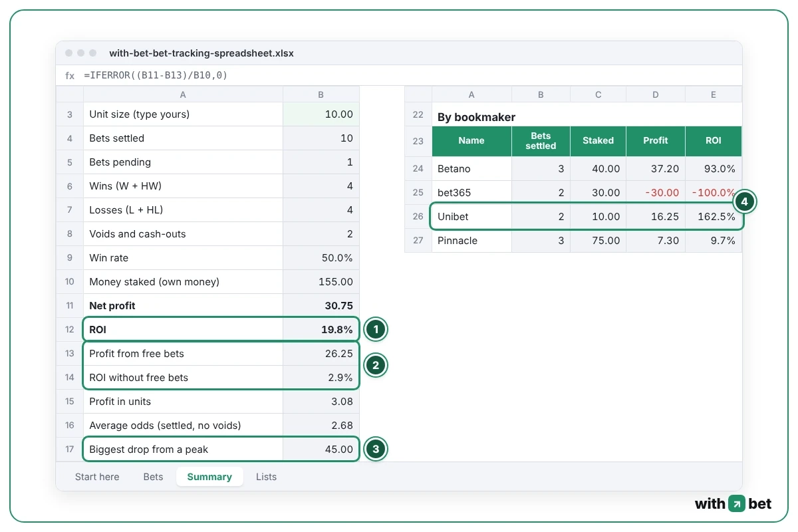798x532 pixels.
Task: Click the -100.0% ROI cell
Action: tap(713, 193)
